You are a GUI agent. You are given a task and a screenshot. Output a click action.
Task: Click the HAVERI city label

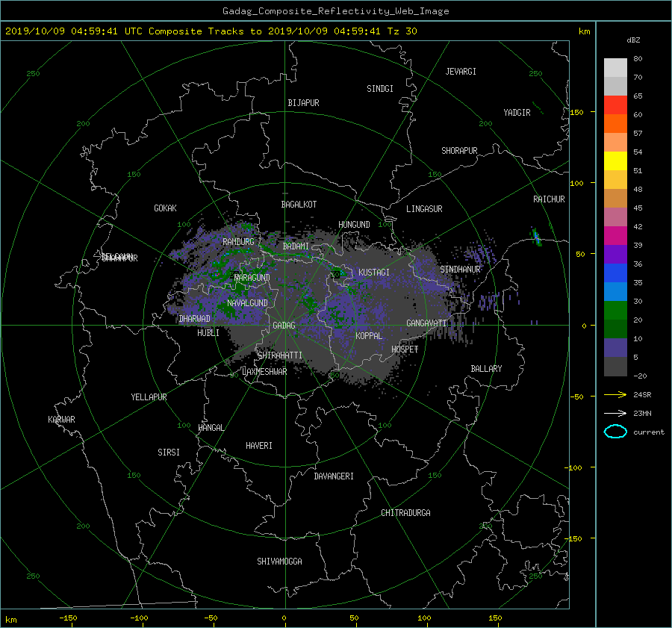259,446
